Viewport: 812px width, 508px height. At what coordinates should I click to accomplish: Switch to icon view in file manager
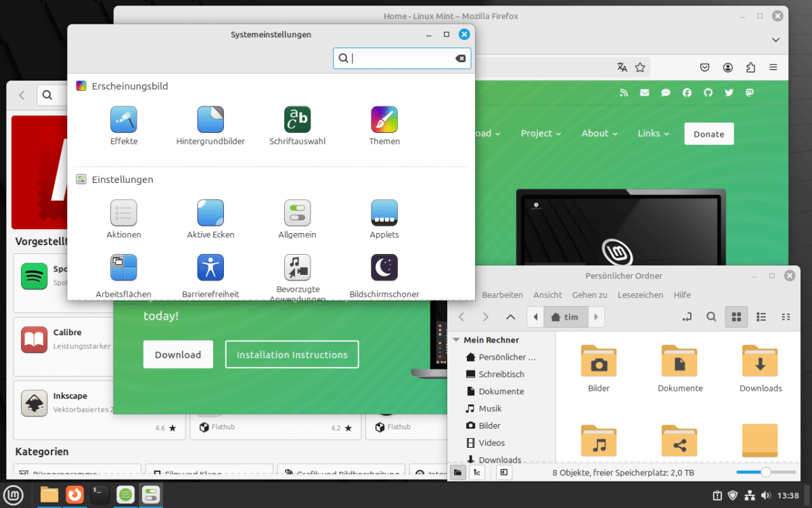click(737, 316)
